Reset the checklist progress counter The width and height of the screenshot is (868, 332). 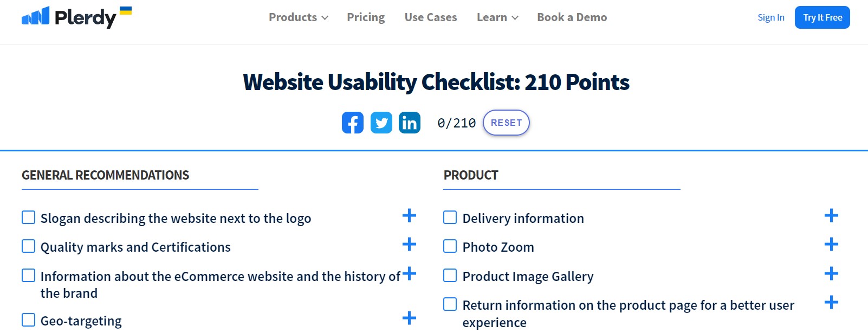coord(506,123)
